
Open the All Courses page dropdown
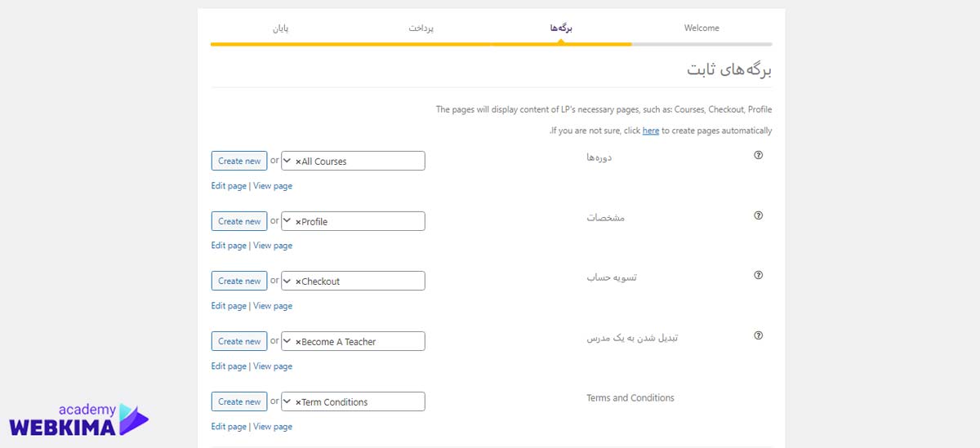coord(353,161)
